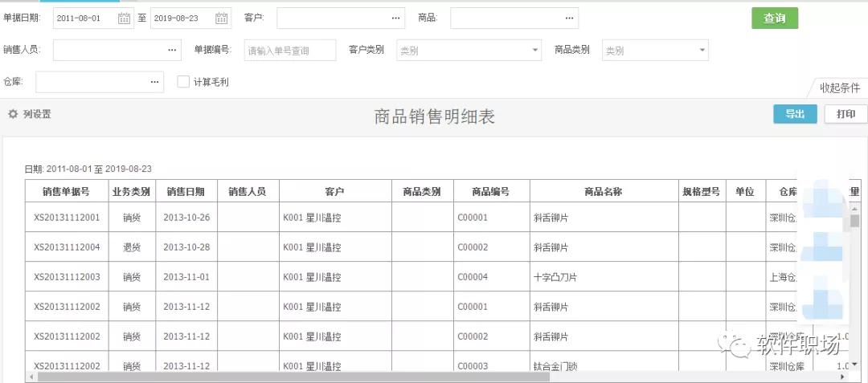Enable the 计算毛利 checkbox
Image resolution: width=868 pixels, height=383 pixels.
click(183, 82)
